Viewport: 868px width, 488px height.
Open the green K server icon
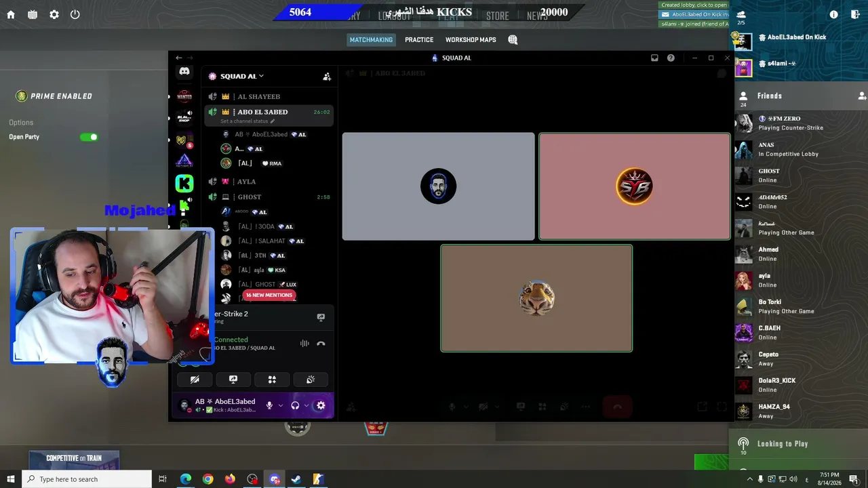(184, 183)
